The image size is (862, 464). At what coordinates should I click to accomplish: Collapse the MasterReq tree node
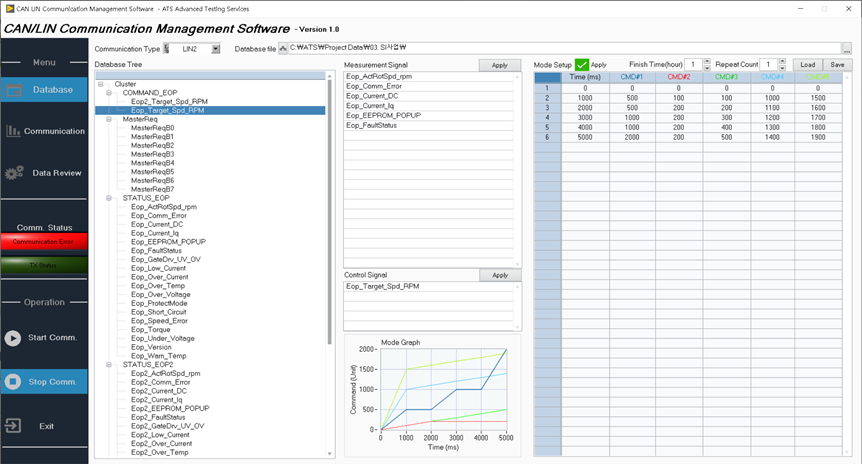tap(109, 119)
